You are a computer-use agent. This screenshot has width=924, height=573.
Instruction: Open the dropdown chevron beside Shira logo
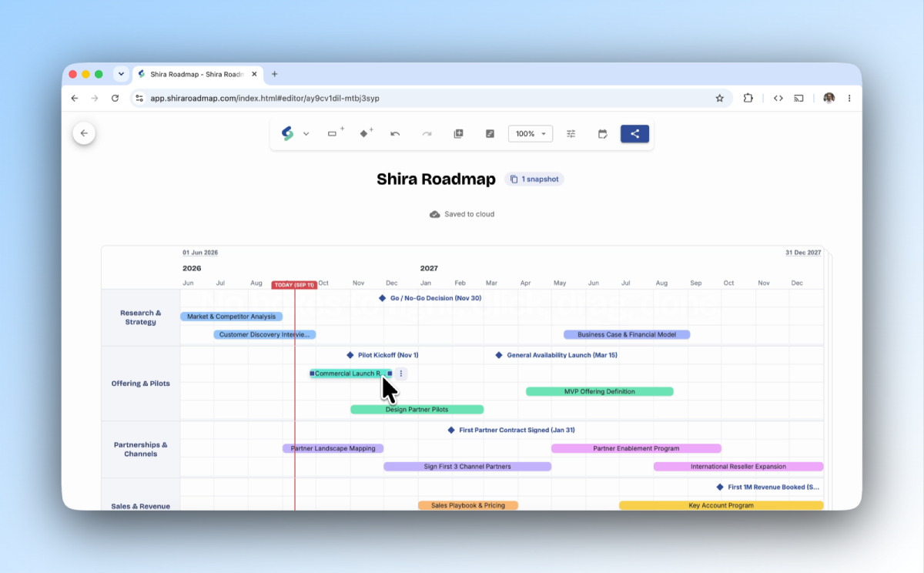306,134
